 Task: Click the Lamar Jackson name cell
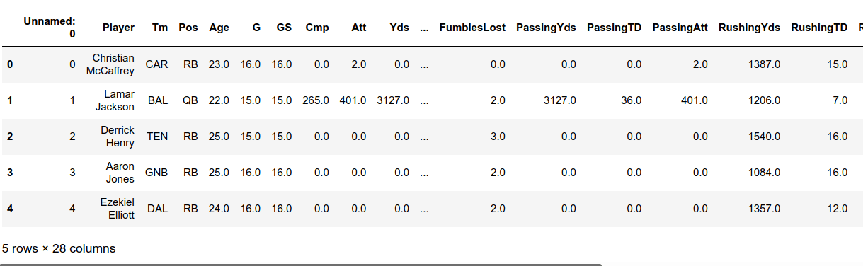click(x=115, y=100)
